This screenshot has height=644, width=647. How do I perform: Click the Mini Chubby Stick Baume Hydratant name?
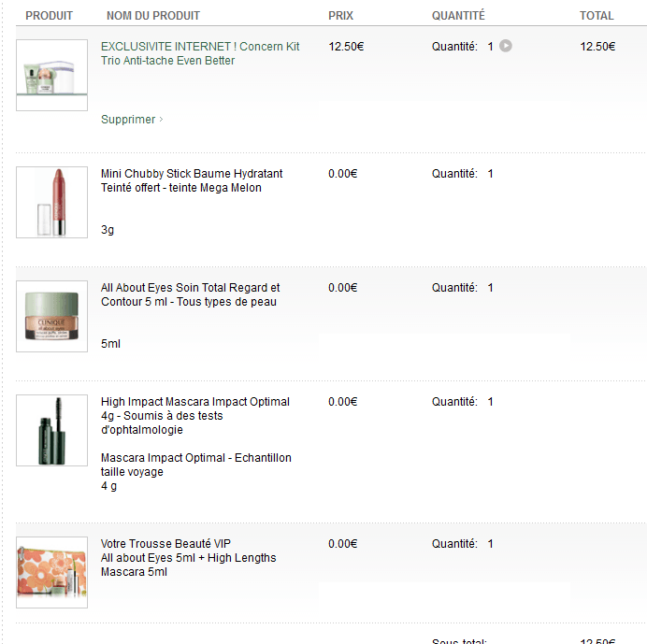click(x=192, y=180)
